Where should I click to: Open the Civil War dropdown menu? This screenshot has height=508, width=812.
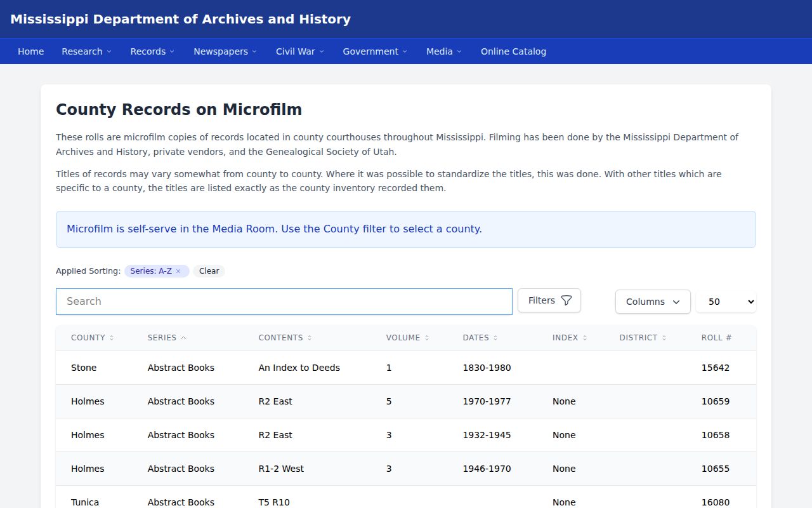tap(299, 51)
